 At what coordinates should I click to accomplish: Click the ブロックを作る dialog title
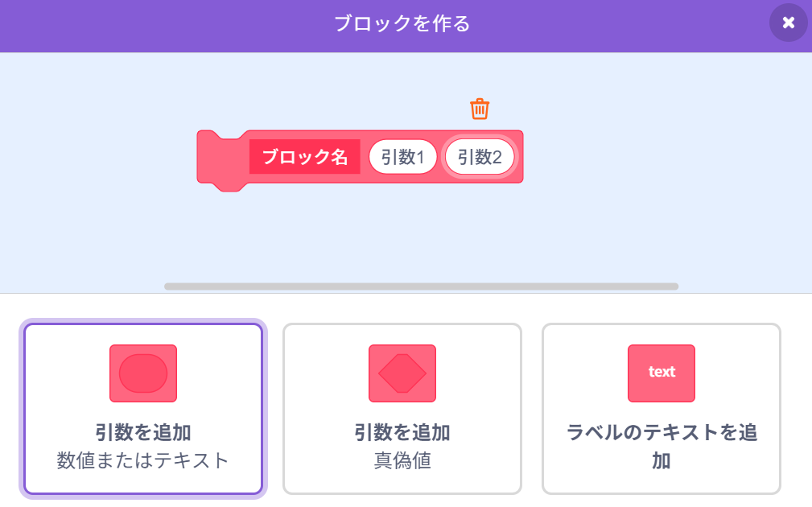pos(402,23)
